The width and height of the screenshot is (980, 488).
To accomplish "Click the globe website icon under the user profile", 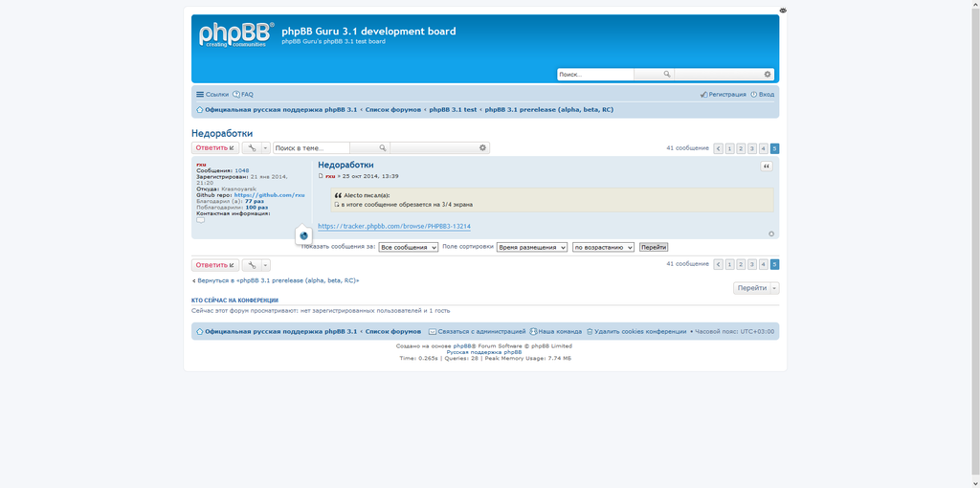I will [x=303, y=235].
